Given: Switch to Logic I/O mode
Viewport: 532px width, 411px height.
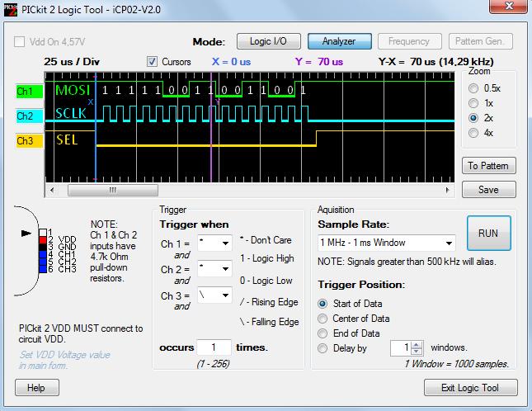Looking at the screenshot, I should (268, 41).
